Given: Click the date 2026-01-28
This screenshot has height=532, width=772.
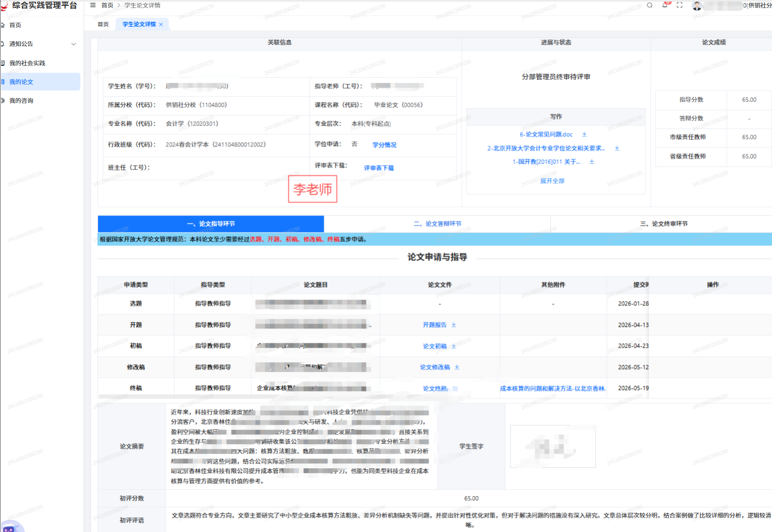Looking at the screenshot, I should pyautogui.click(x=633, y=304).
